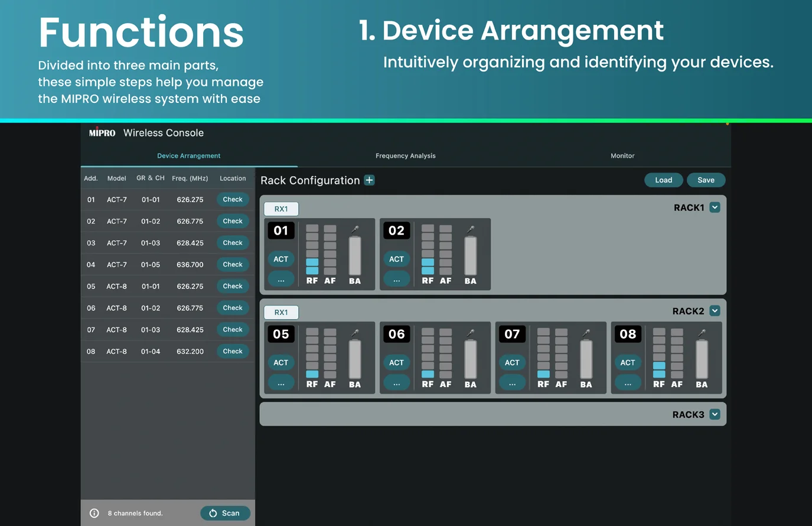Click the channel 07 number badge
The width and height of the screenshot is (812, 526).
tap(512, 334)
